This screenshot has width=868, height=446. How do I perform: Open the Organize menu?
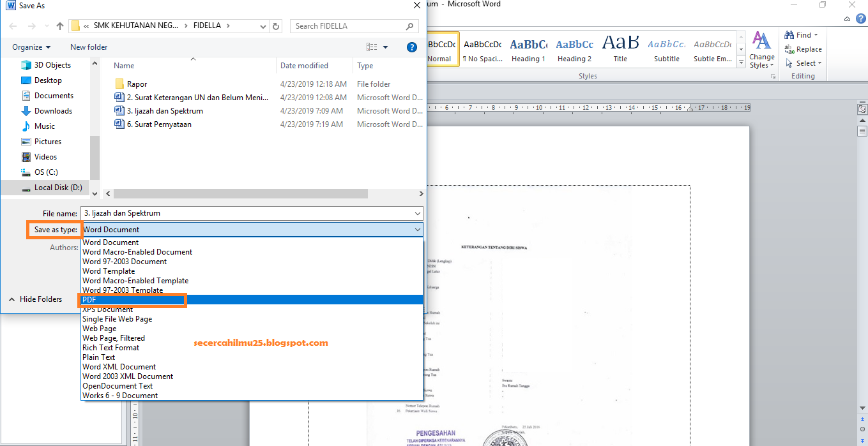[29, 47]
